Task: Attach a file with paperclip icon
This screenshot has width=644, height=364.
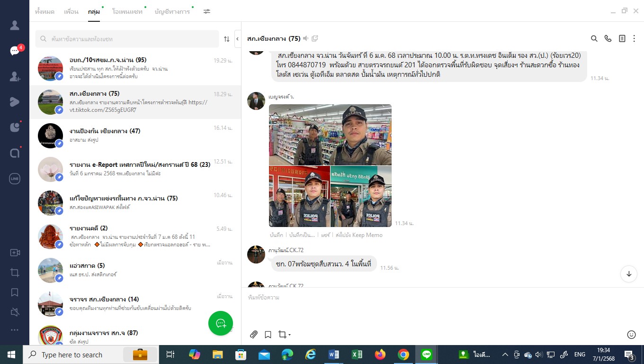Action: [254, 335]
